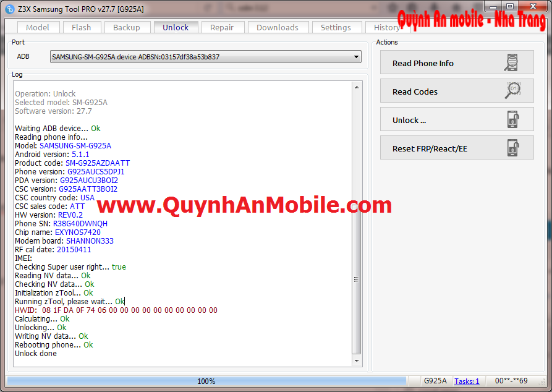Click the 'Calculating... Ok' log line
Screen dimensions: 552x392
coord(42,319)
